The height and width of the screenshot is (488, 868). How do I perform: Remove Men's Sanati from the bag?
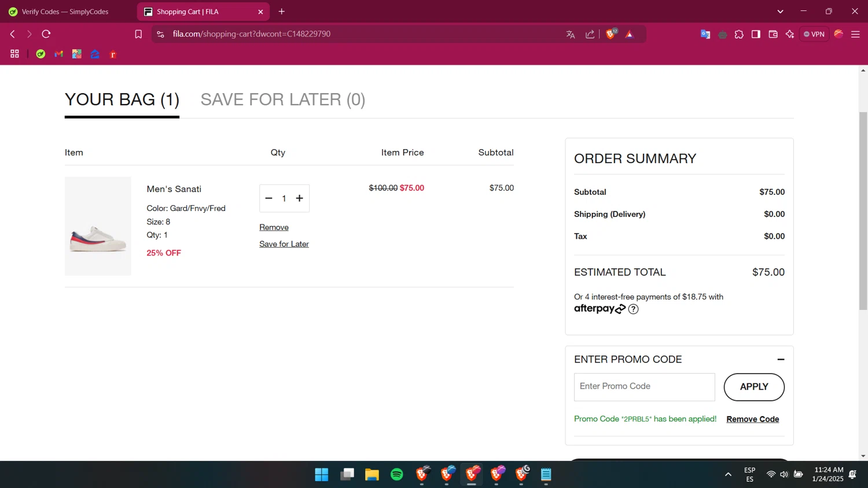(274, 227)
